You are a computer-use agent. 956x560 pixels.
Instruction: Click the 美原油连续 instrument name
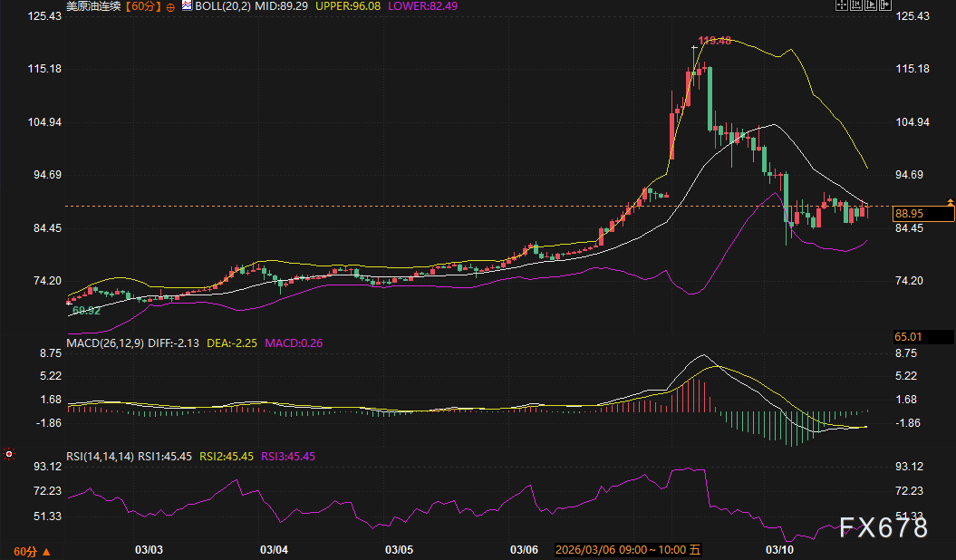[x=93, y=6]
